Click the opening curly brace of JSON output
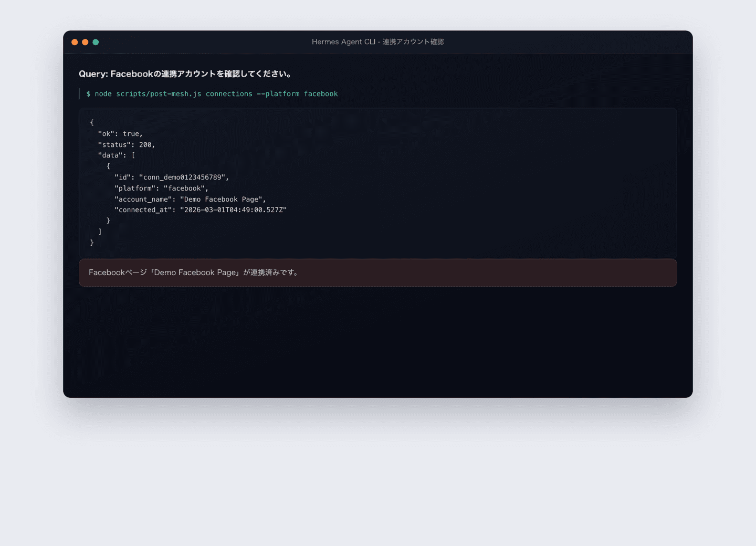The width and height of the screenshot is (756, 546). point(92,122)
